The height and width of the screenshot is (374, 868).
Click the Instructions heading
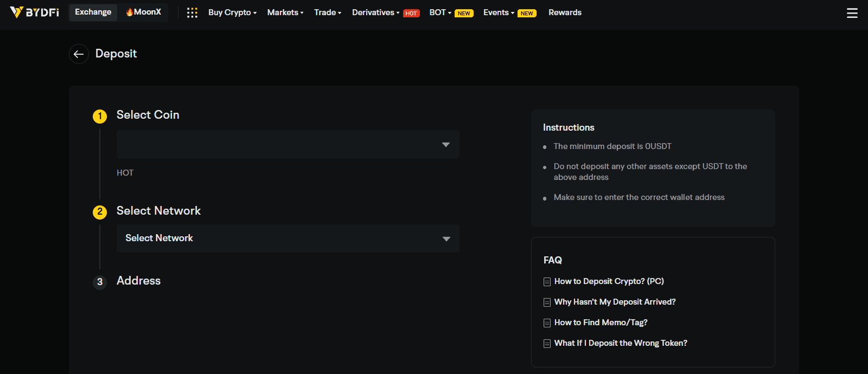tap(569, 127)
